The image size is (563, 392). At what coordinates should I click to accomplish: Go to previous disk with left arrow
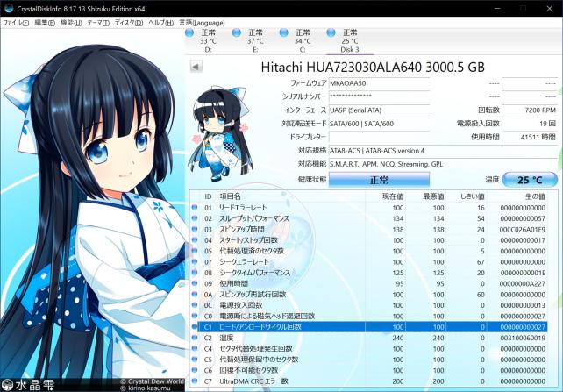196,67
